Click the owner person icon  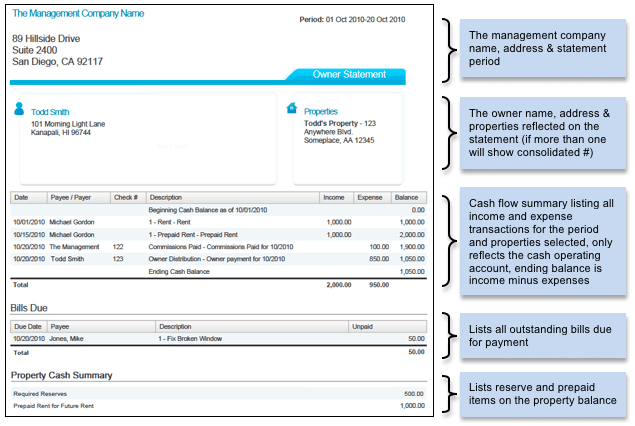(20, 109)
